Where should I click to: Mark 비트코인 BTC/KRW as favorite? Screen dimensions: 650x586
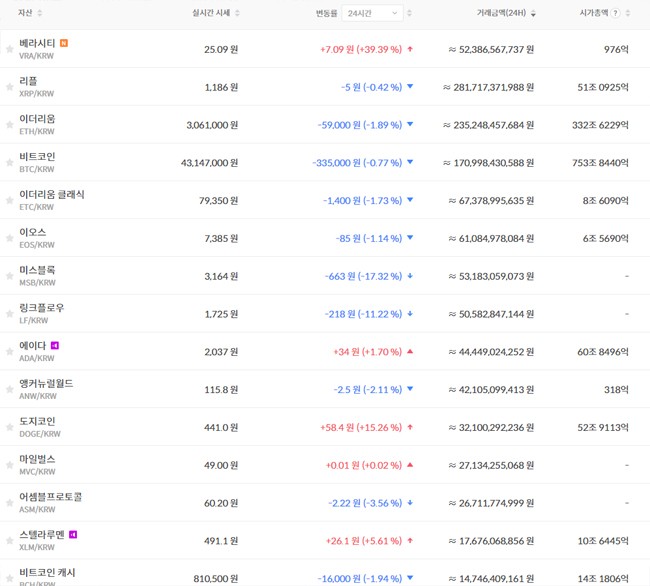coord(9,162)
